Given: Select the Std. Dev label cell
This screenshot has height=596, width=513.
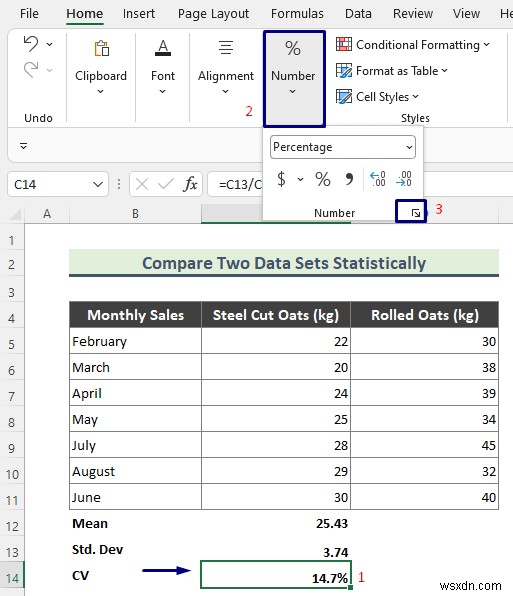Looking at the screenshot, I should (135, 550).
